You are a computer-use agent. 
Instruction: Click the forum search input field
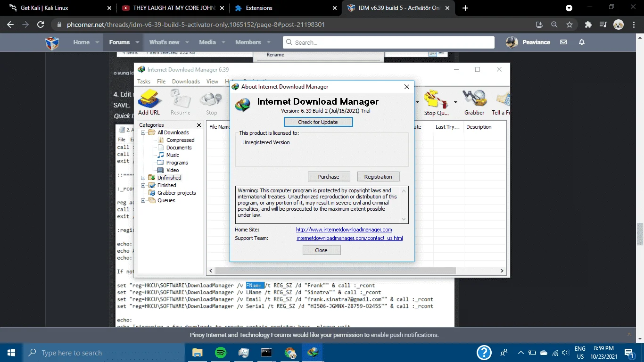coord(389,42)
